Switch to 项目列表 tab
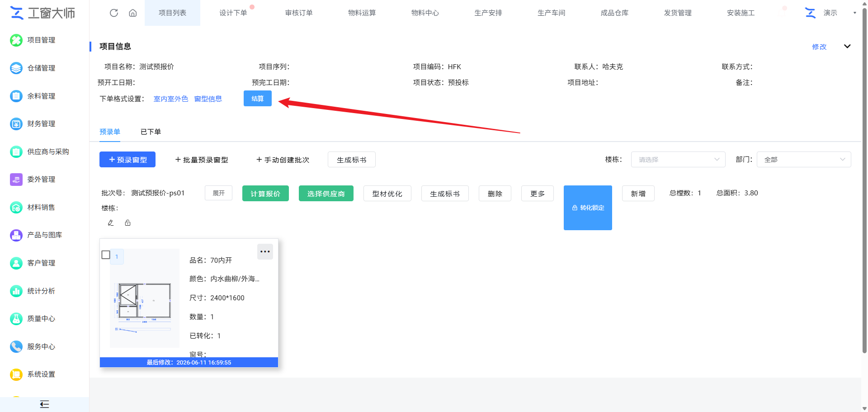868x412 pixels. [x=172, y=13]
